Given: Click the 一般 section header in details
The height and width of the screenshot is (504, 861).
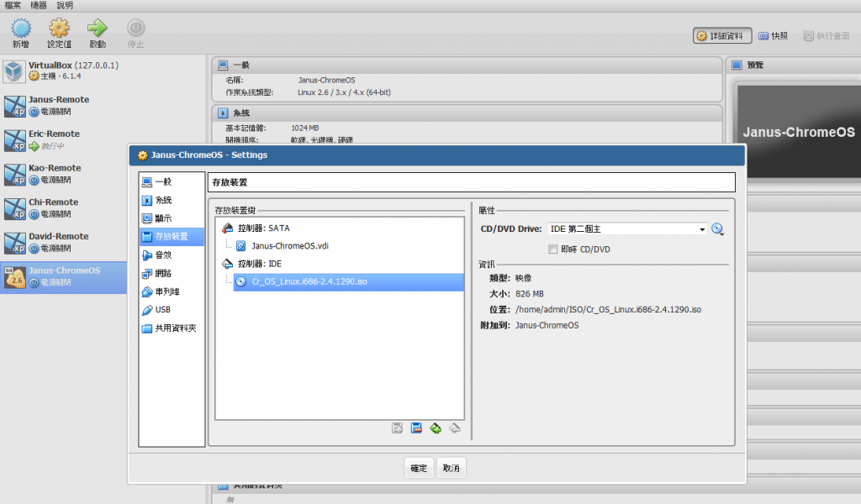Looking at the screenshot, I should pyautogui.click(x=467, y=66).
